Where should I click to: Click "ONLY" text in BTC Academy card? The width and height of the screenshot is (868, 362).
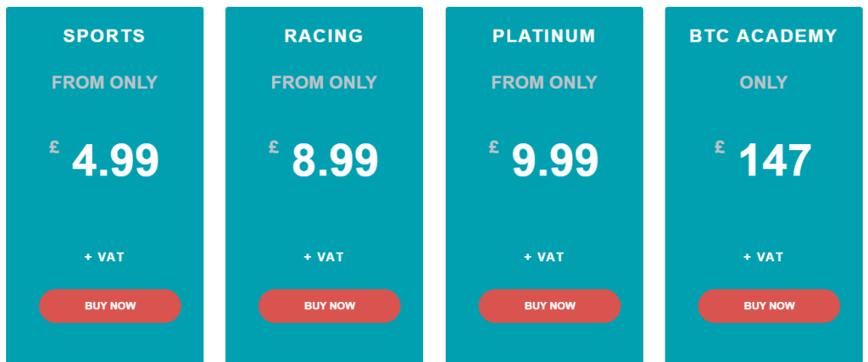(764, 83)
